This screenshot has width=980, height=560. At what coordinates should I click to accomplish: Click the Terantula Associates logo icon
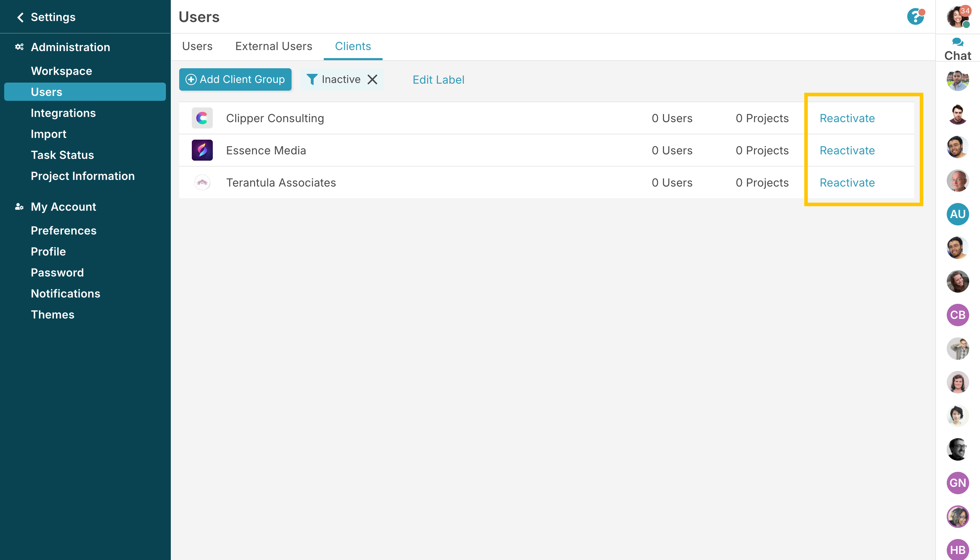(x=202, y=183)
